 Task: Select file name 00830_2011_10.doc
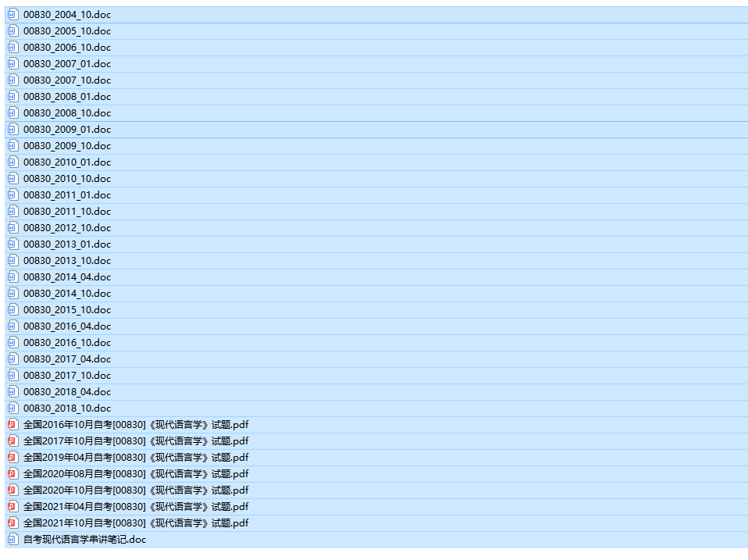(x=67, y=212)
